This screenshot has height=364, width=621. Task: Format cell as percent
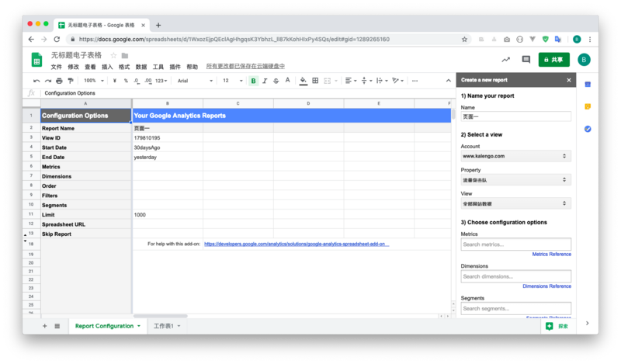coord(126,81)
